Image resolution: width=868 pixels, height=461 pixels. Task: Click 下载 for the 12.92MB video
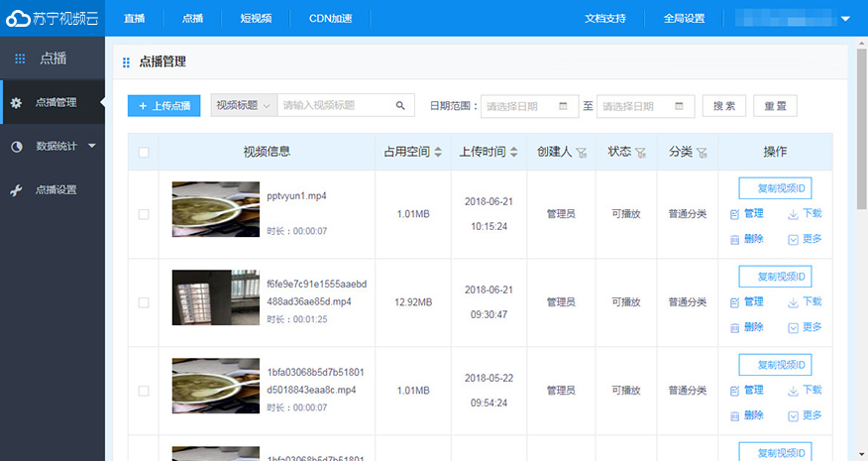coord(805,301)
